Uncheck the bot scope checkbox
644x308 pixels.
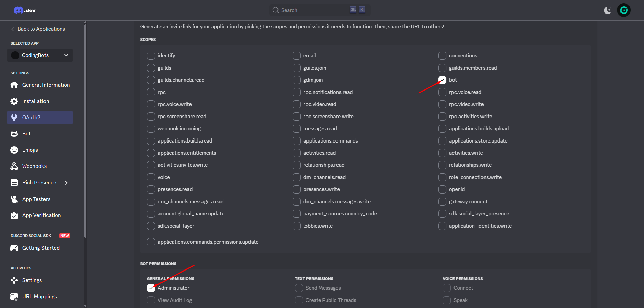[x=442, y=80]
